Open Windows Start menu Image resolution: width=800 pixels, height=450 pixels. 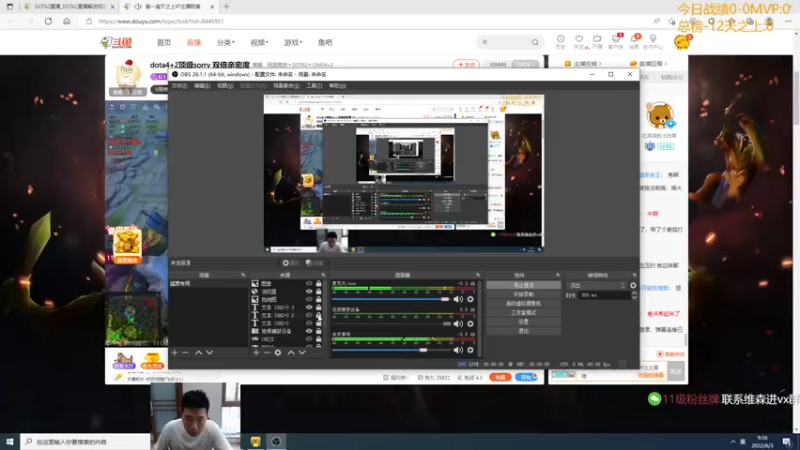10,441
